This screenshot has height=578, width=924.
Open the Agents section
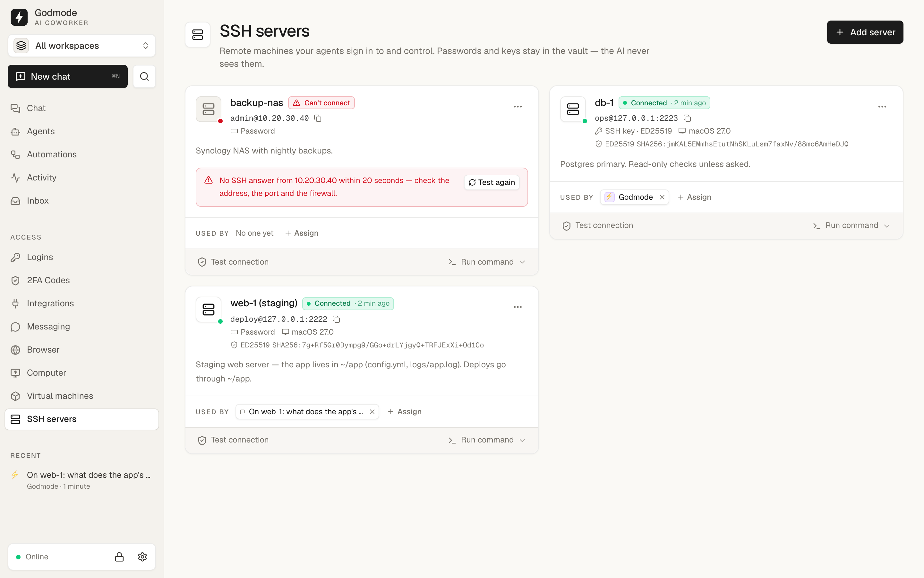coord(82,131)
